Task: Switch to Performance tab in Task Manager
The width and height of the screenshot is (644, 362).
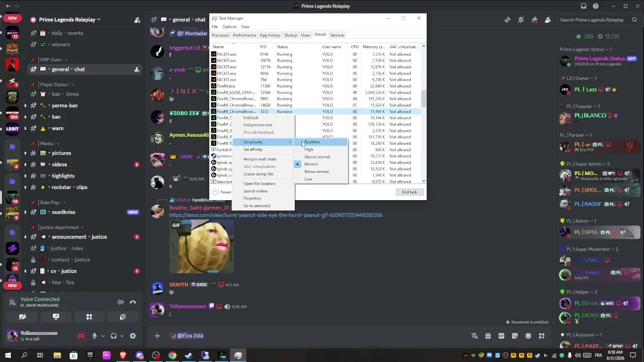Action: (x=245, y=35)
